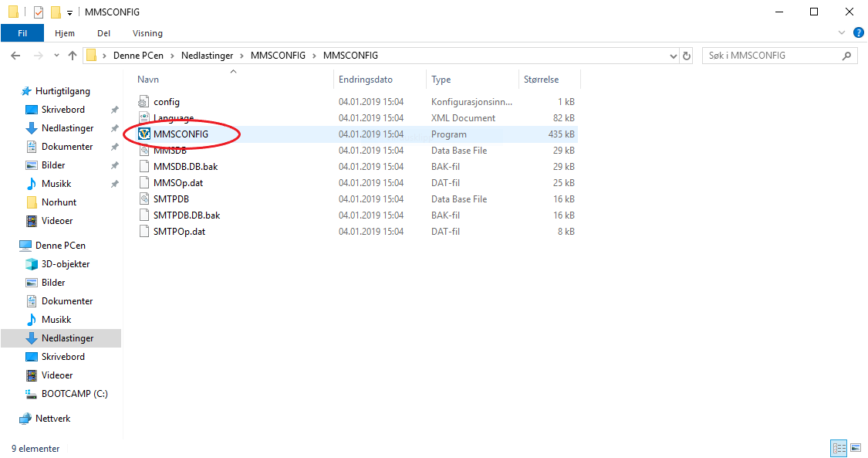Open Musikk under Denne PCen
Viewport: 868px width, 458px height.
[x=56, y=320]
